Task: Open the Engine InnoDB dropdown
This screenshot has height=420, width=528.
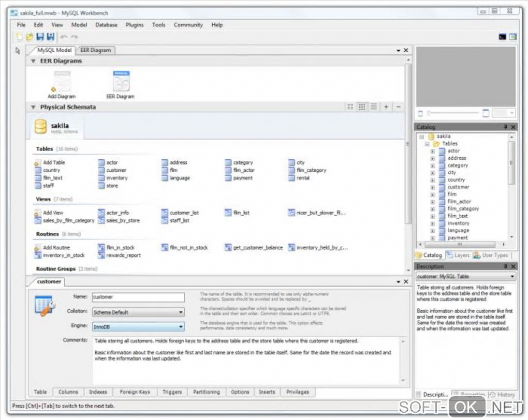Action: pyautogui.click(x=138, y=327)
